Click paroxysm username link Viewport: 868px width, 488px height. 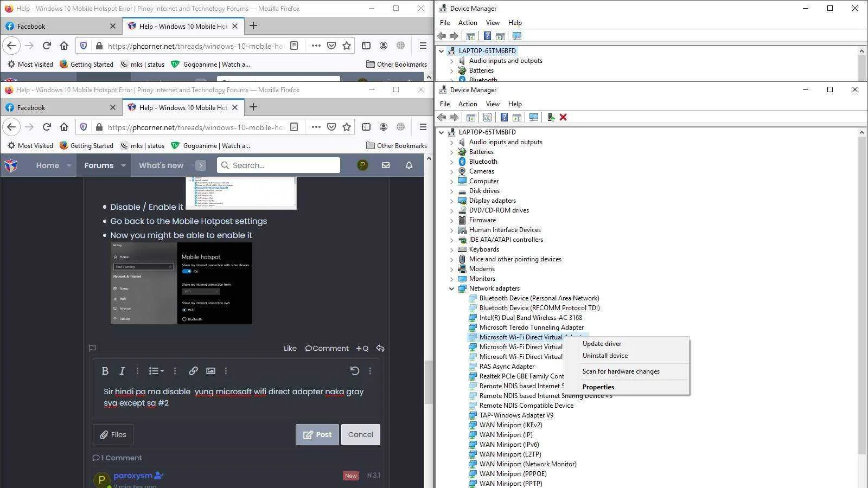133,476
